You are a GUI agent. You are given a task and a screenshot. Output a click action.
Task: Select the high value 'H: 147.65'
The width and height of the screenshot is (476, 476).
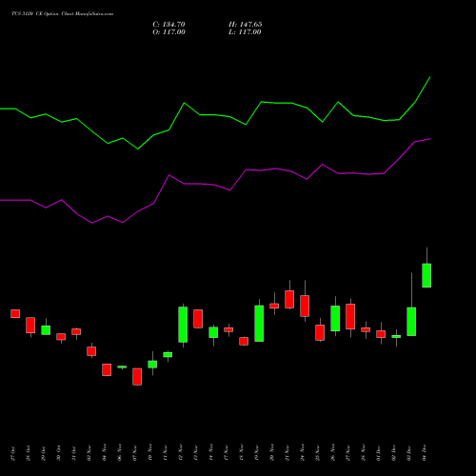(246, 25)
